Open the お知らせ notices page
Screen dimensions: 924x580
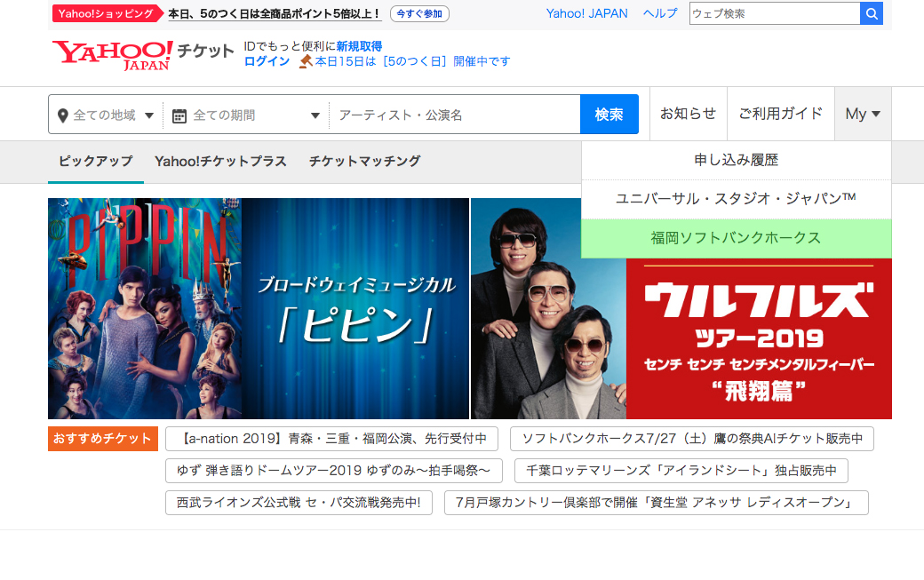pyautogui.click(x=689, y=114)
